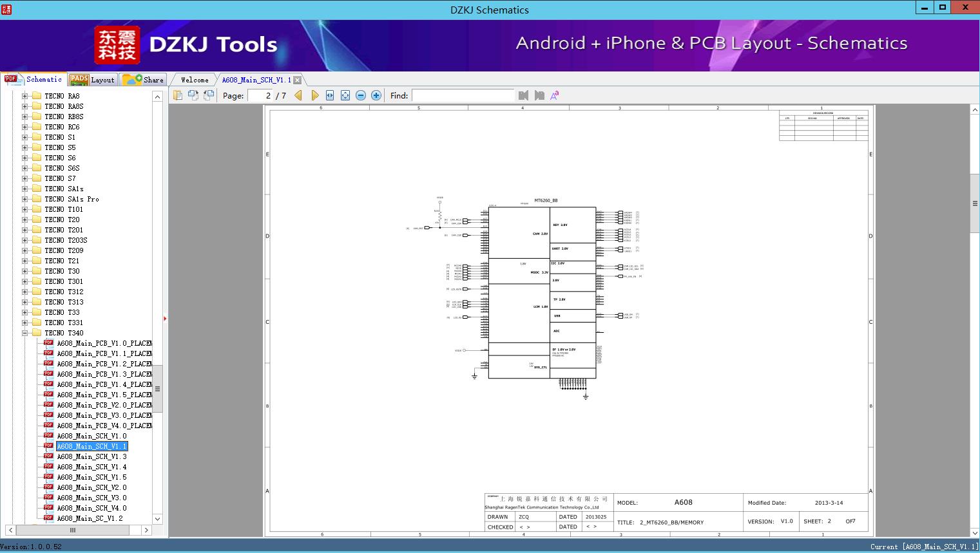The image size is (980, 553).
Task: Click the DZKJ red logo in banner
Action: point(117,45)
